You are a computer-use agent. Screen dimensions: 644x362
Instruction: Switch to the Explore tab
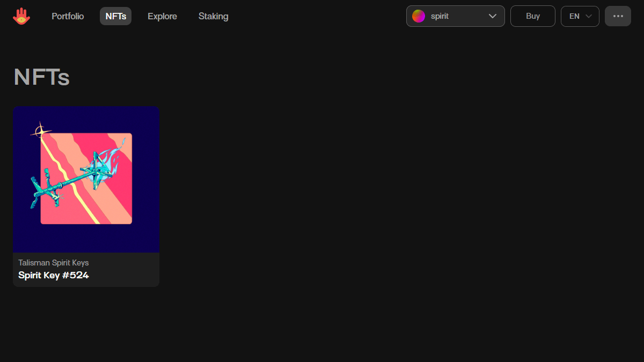pos(162,16)
